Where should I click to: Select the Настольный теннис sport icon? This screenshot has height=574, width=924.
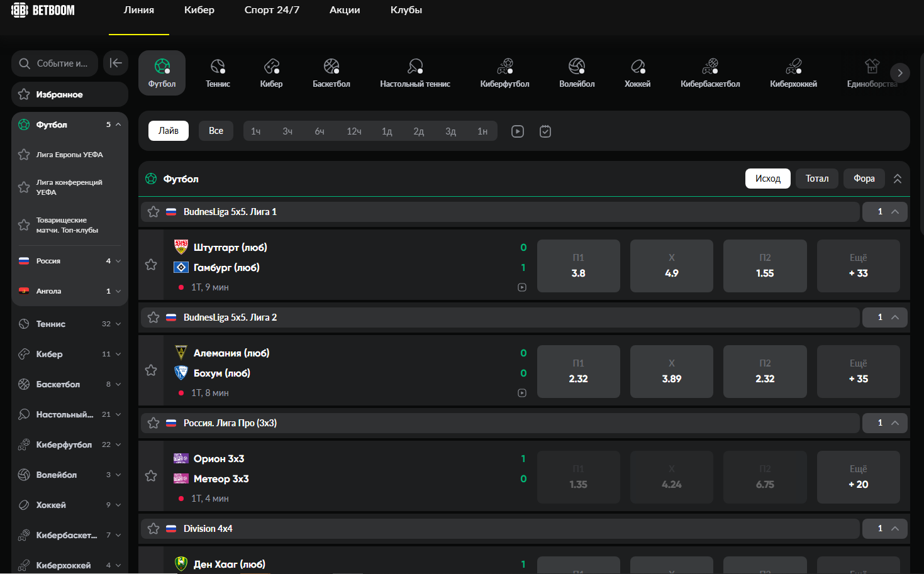415,73
